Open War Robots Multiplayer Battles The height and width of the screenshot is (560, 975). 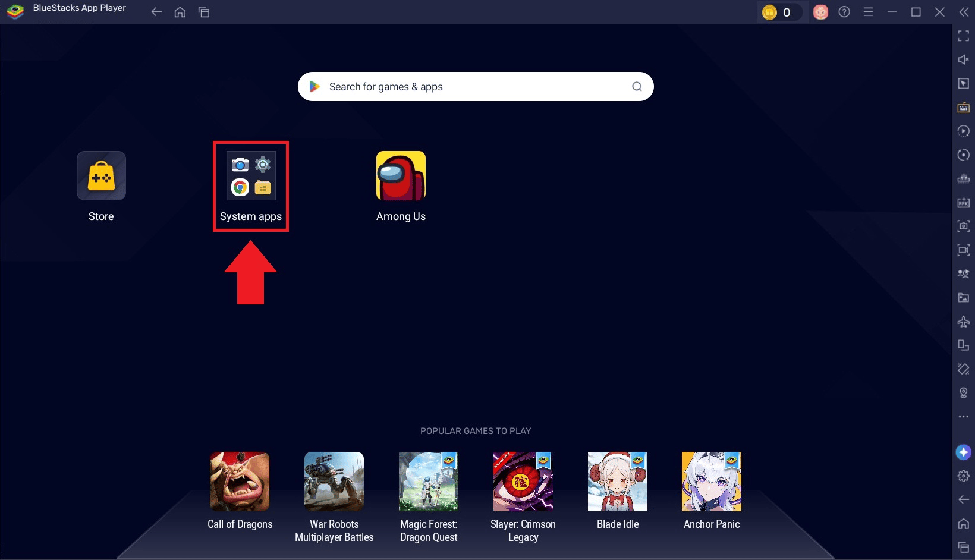tap(334, 482)
